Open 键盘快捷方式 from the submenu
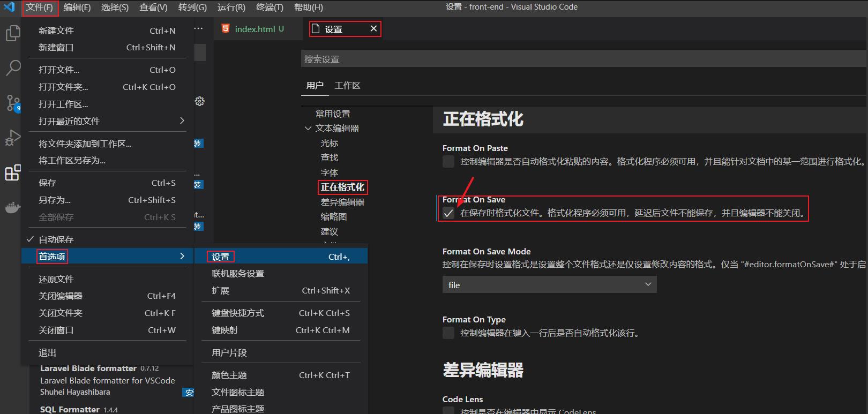This screenshot has height=414, width=868. pyautogui.click(x=281, y=313)
